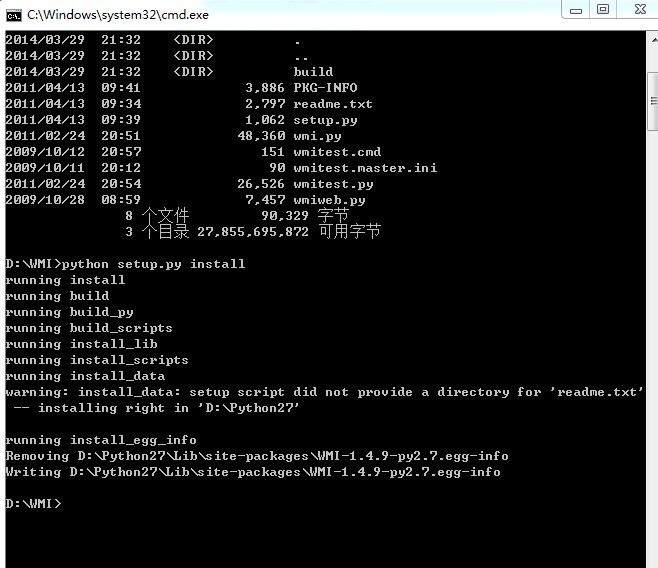Click the readme.txt file name in listing
This screenshot has width=658, height=568.
[333, 104]
